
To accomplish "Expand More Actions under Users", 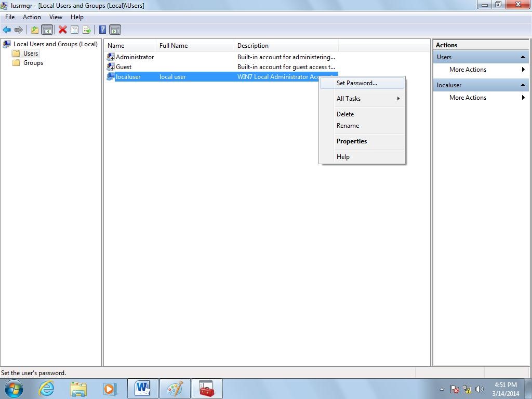I will tap(468, 70).
